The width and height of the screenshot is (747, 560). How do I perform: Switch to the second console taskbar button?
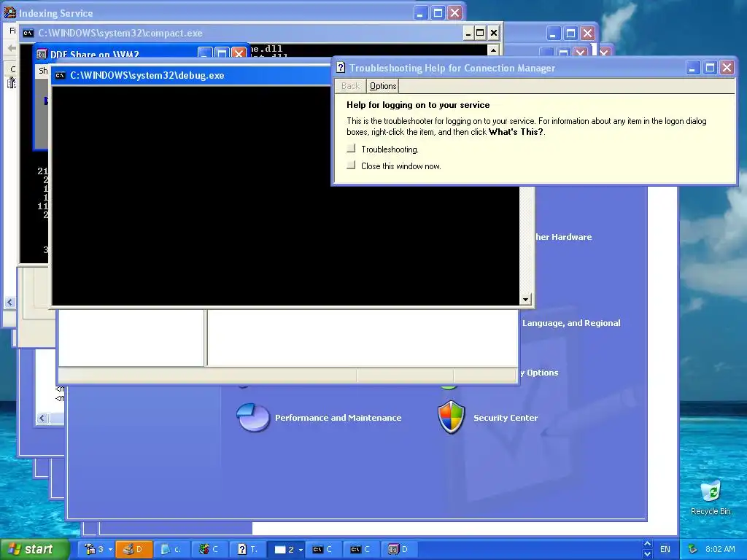362,549
